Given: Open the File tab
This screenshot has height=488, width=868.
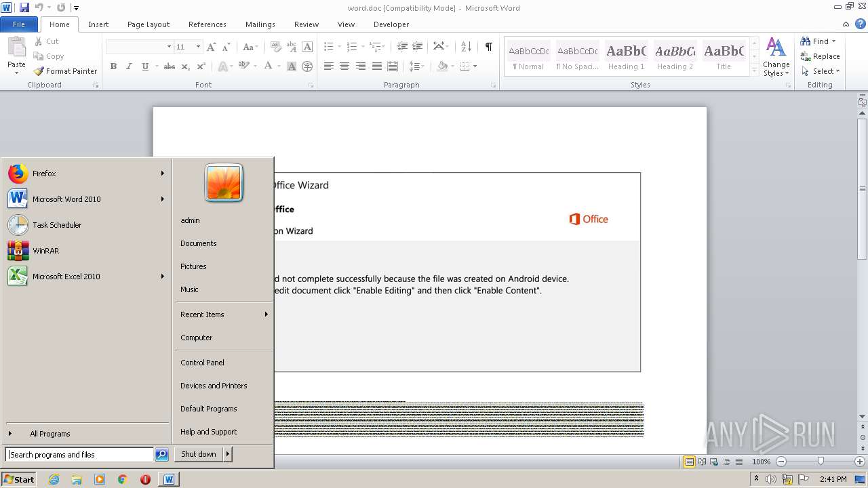Looking at the screenshot, I should coord(19,24).
